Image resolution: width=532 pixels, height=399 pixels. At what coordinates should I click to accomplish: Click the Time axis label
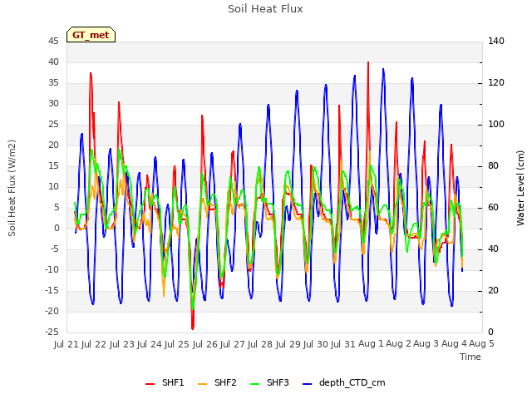coord(470,357)
